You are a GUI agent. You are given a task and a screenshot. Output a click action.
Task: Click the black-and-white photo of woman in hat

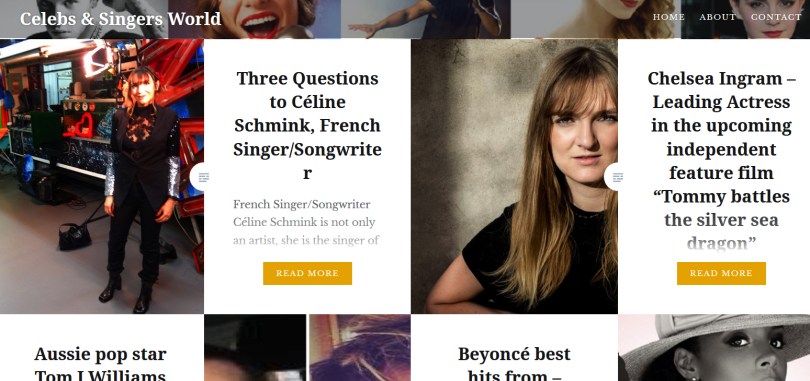click(x=714, y=348)
